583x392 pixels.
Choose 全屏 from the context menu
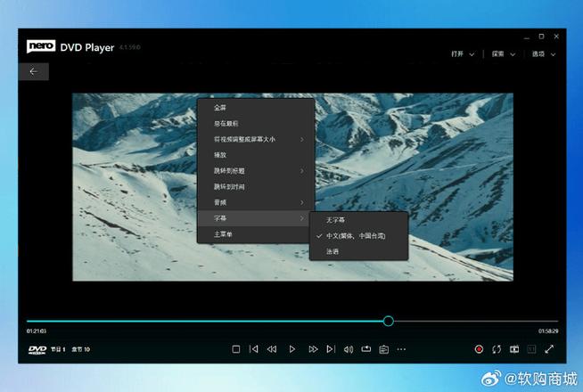pyautogui.click(x=256, y=108)
